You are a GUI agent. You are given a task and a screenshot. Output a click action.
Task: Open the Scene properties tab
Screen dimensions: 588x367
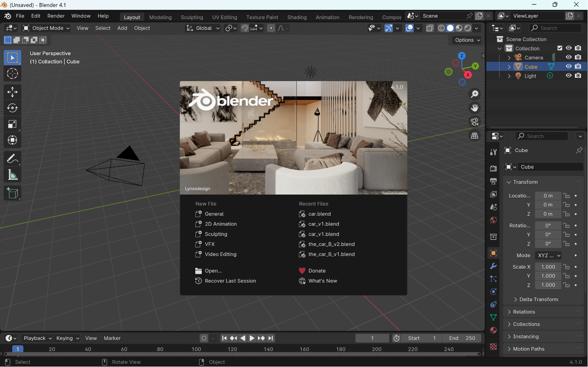[493, 207]
